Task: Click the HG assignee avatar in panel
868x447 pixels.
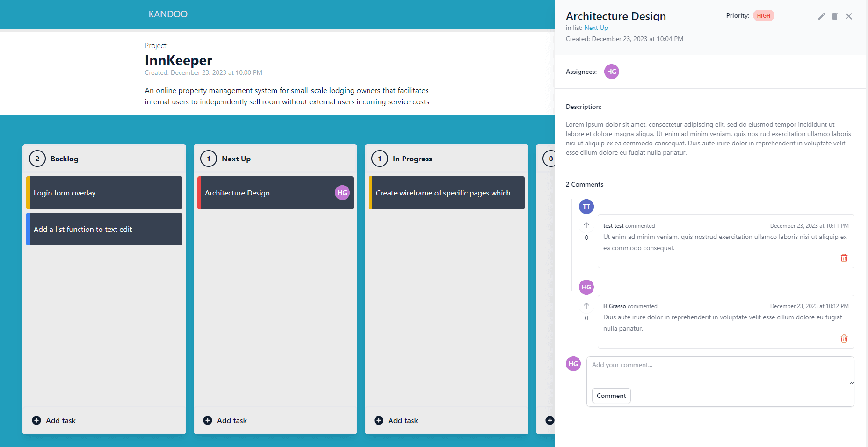Action: click(x=612, y=72)
